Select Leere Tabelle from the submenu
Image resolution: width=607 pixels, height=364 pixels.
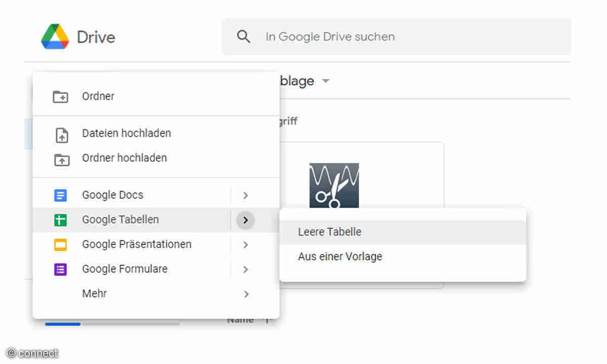tap(329, 232)
